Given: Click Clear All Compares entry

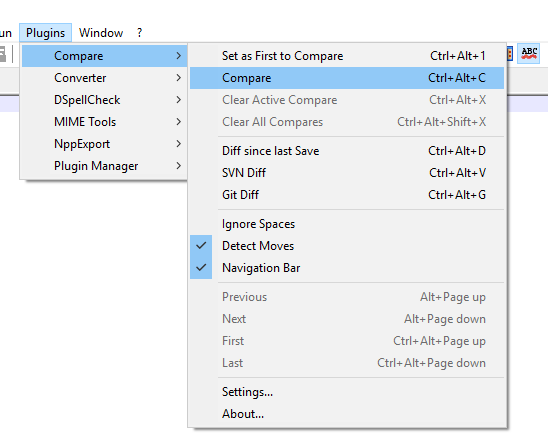Looking at the screenshot, I should pyautogui.click(x=347, y=122).
